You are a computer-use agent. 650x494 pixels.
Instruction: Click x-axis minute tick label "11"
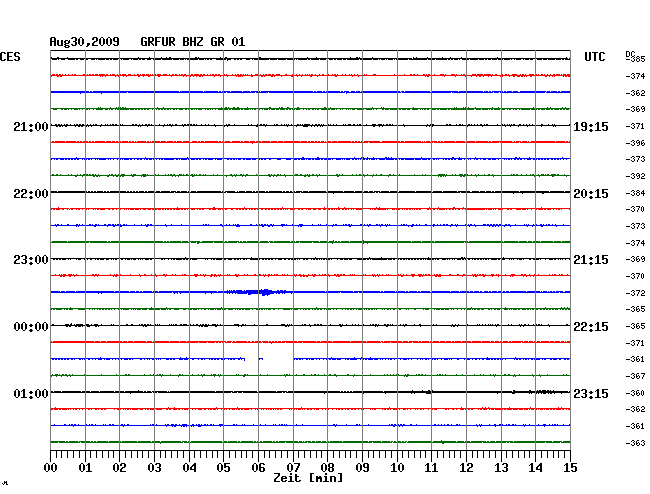431,468
